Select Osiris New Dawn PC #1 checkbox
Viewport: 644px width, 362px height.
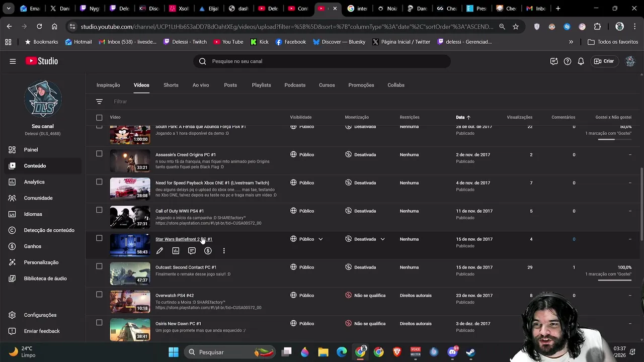(99, 323)
